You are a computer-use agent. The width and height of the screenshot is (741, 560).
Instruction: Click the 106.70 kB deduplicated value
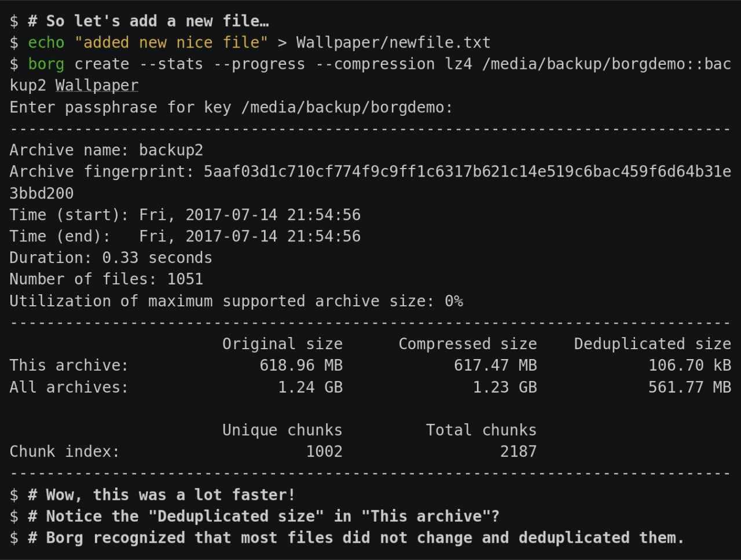coord(689,365)
